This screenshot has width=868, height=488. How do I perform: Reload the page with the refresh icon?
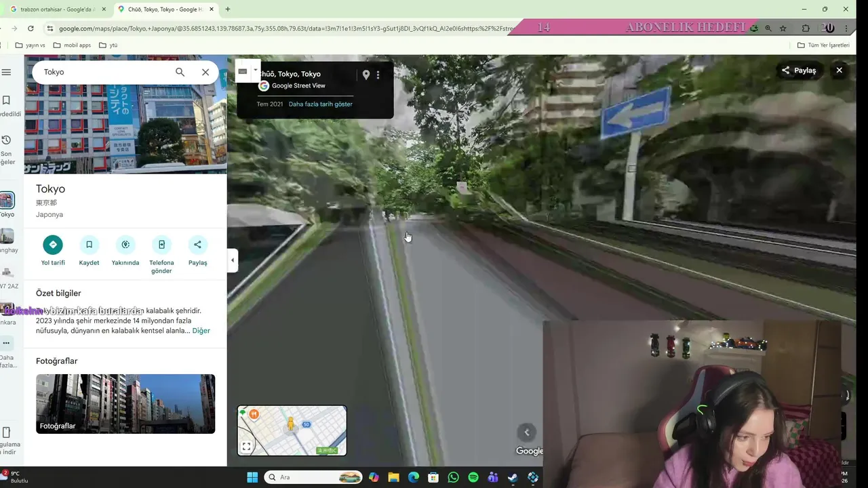pyautogui.click(x=31, y=28)
